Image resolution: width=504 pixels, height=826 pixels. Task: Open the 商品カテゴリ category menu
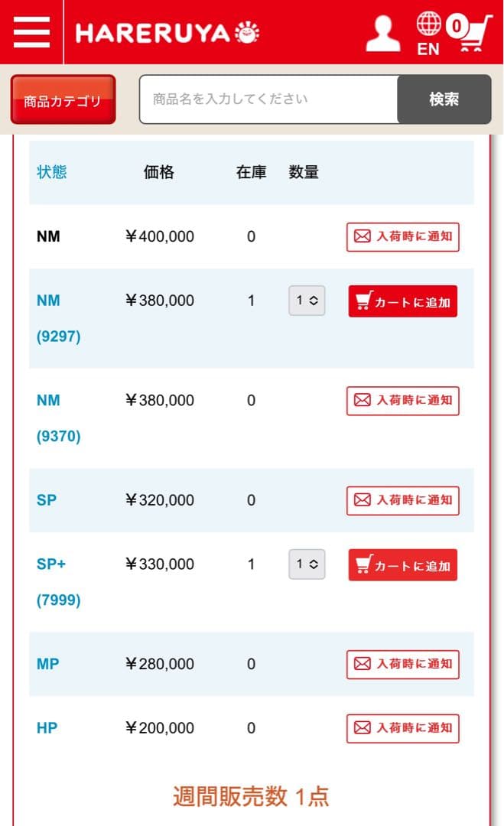click(x=63, y=100)
